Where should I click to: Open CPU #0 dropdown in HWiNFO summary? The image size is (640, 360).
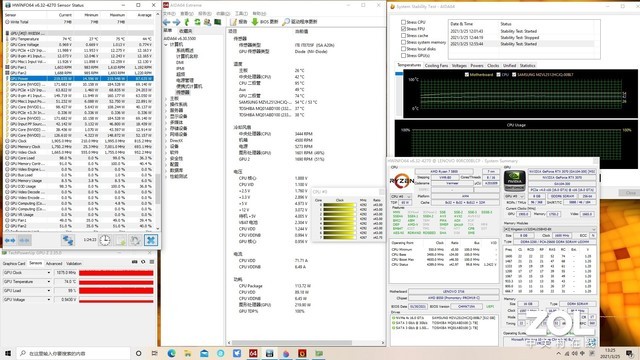(x=401, y=196)
